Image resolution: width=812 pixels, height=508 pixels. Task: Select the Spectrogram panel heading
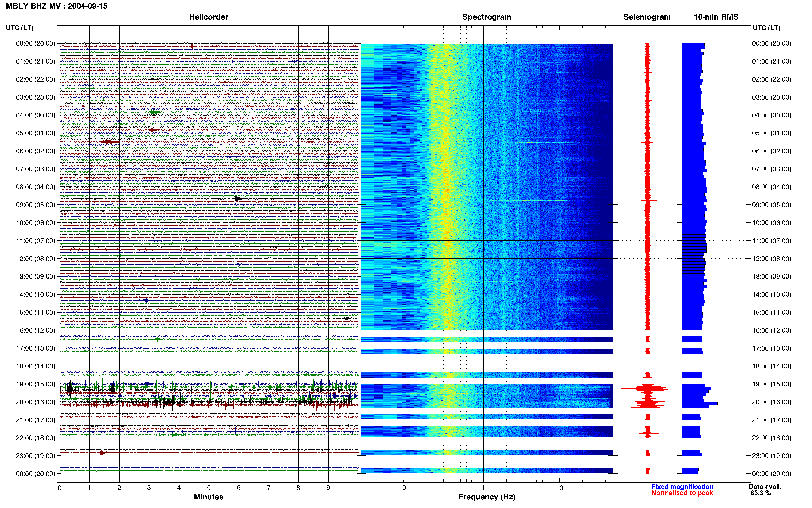tap(487, 17)
